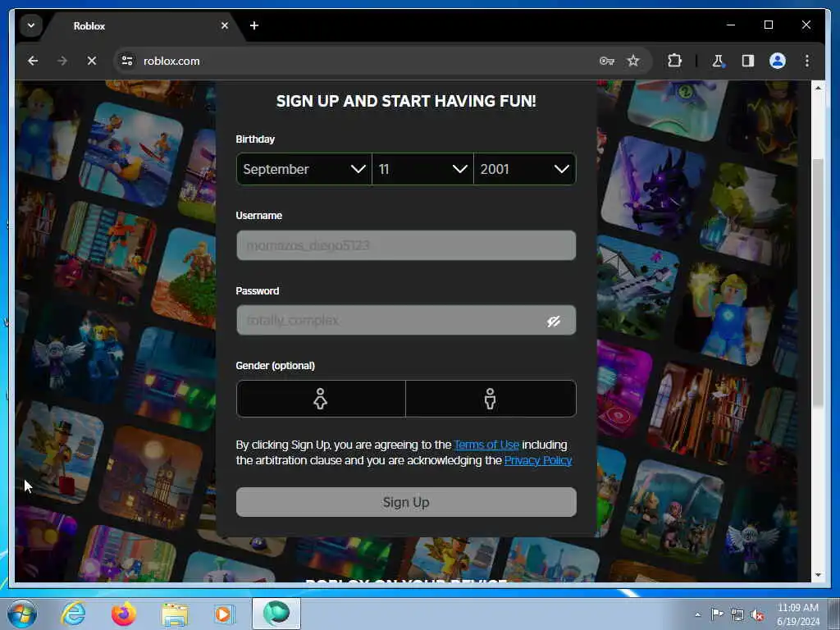Toggle password visibility eye icon
The image size is (840, 630).
554,321
